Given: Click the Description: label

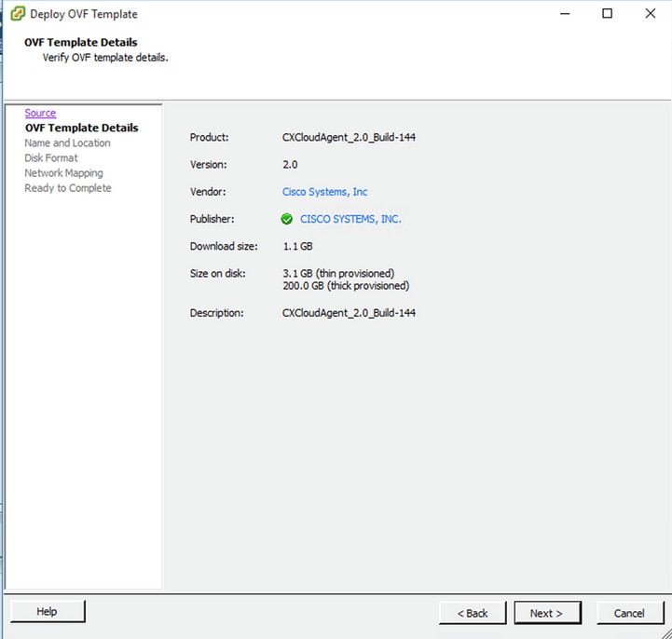Looking at the screenshot, I should coord(217,313).
